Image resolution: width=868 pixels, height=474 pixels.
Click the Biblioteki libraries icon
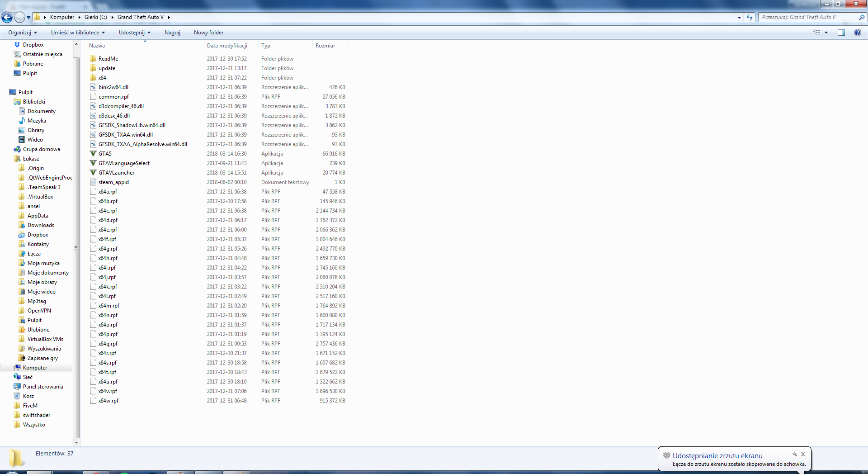(x=17, y=102)
